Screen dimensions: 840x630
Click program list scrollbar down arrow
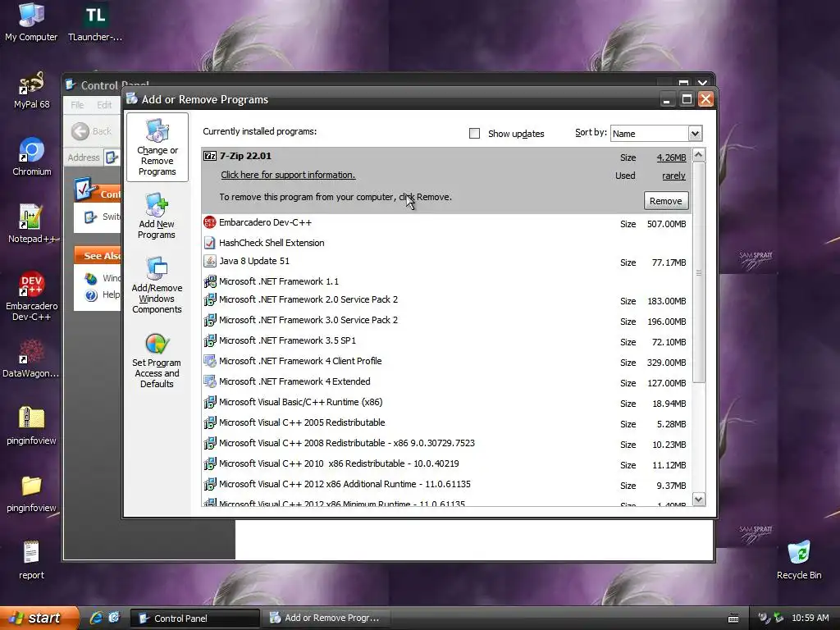pos(699,500)
